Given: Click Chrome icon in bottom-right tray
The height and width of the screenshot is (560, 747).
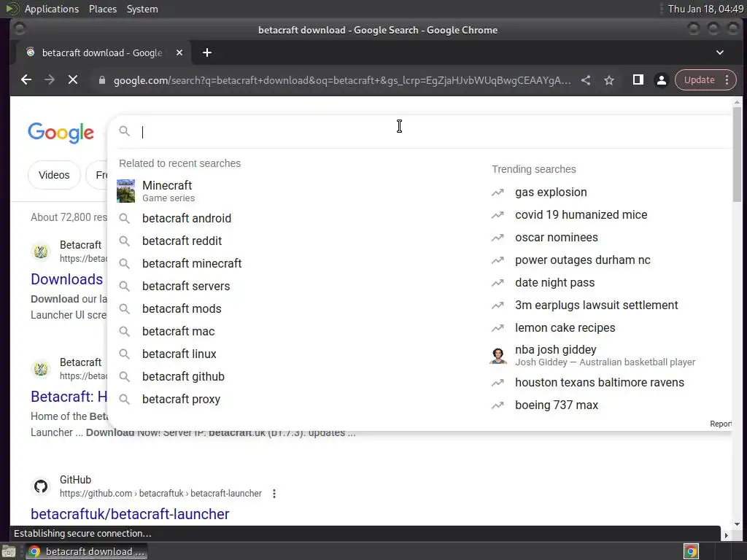Looking at the screenshot, I should tap(691, 551).
